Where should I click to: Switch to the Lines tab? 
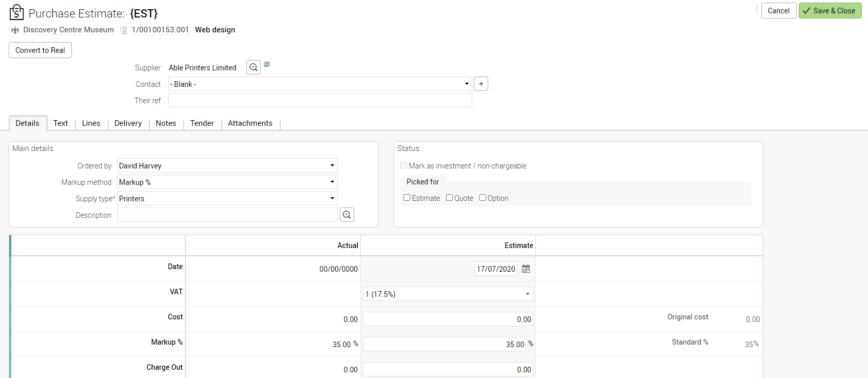tap(91, 123)
